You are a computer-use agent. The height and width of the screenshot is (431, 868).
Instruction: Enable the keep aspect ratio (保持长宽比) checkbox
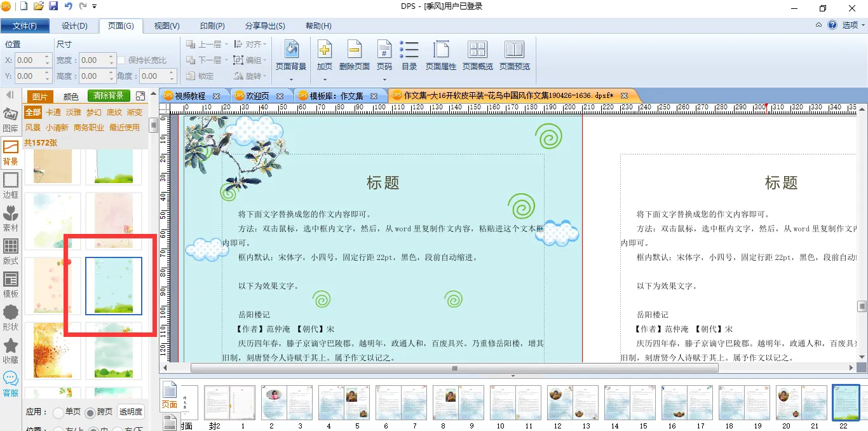coord(121,60)
